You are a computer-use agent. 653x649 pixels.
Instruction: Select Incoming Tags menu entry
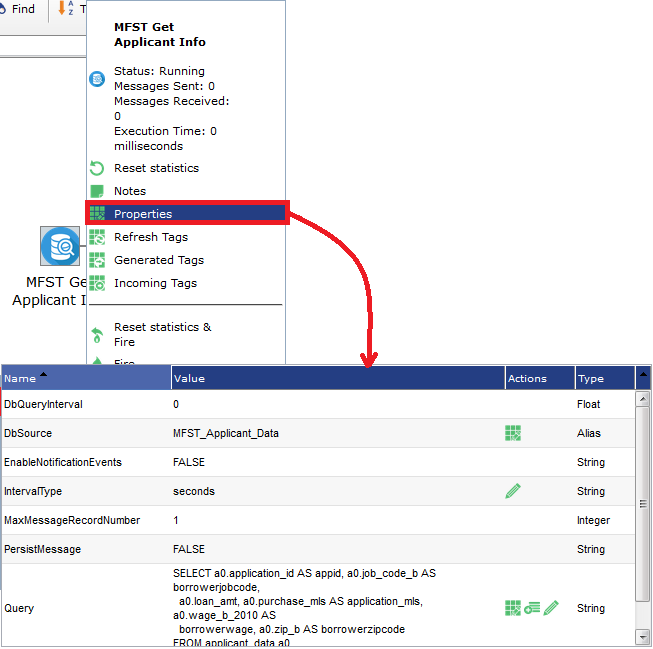coord(155,283)
